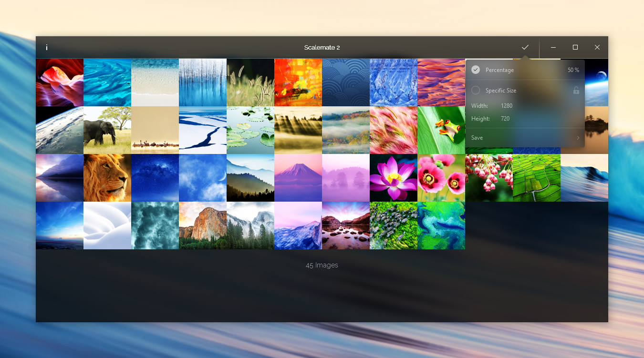644x358 pixels.
Task: Select the snowy Yosemite forest thumbnail
Action: pyautogui.click(x=250, y=225)
